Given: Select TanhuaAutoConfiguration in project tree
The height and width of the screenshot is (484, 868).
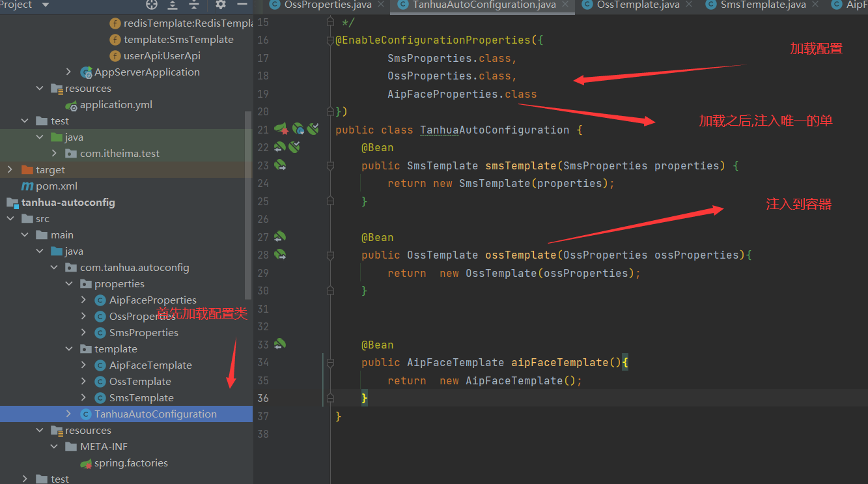Looking at the screenshot, I should coord(126,414).
